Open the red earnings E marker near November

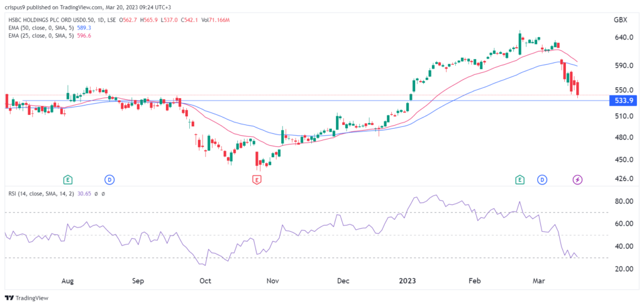(257, 180)
